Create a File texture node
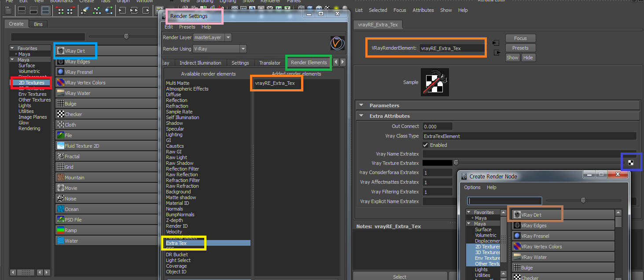 click(106, 135)
